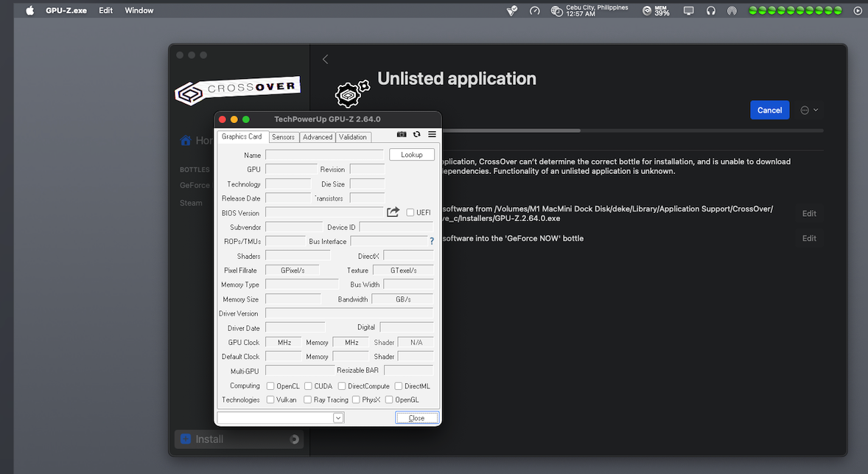Image resolution: width=868 pixels, height=474 pixels.
Task: Click Edit for the GeForce NOW bottle
Action: [x=809, y=238]
